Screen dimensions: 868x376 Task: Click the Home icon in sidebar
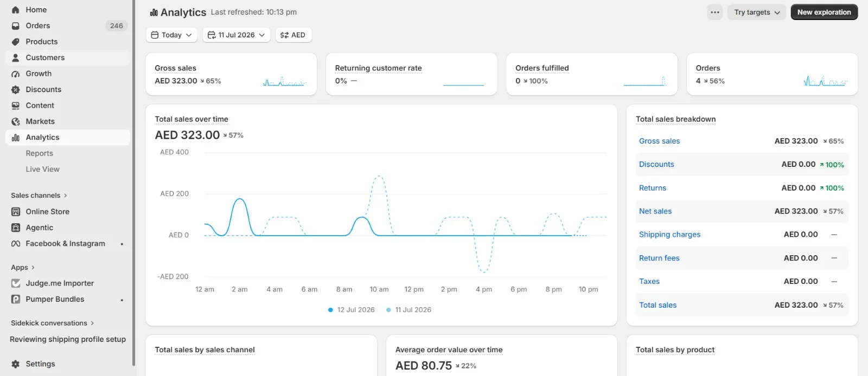click(x=16, y=10)
